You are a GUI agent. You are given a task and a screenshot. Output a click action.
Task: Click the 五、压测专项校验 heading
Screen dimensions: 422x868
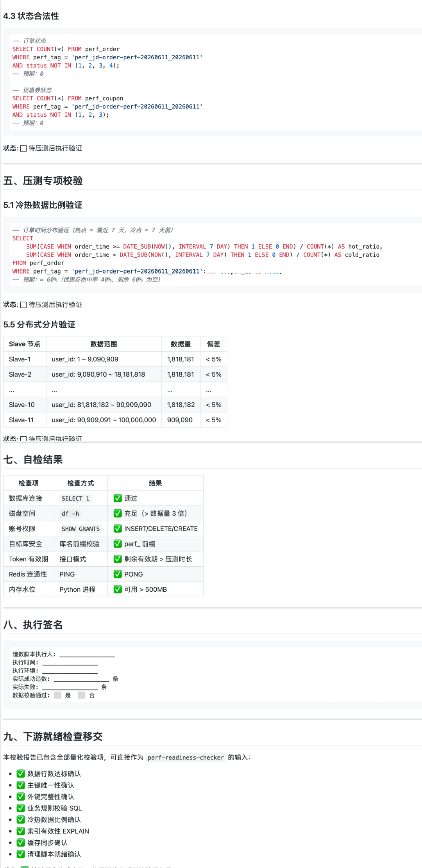[x=43, y=181]
